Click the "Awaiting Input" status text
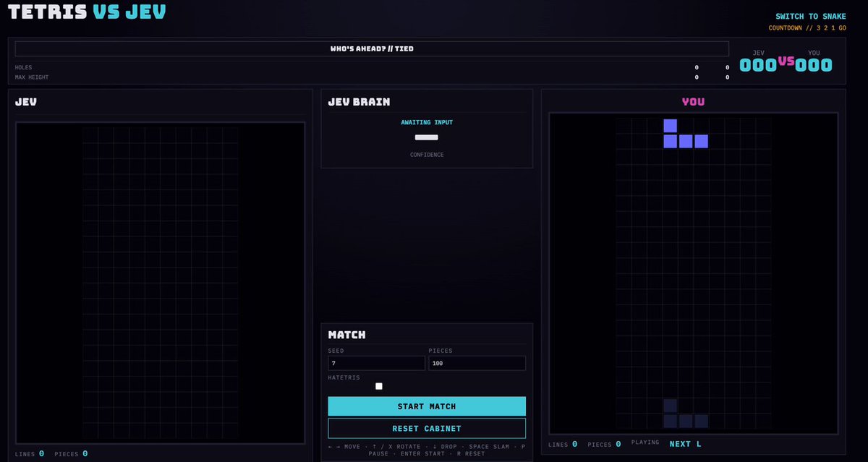 pyautogui.click(x=427, y=122)
